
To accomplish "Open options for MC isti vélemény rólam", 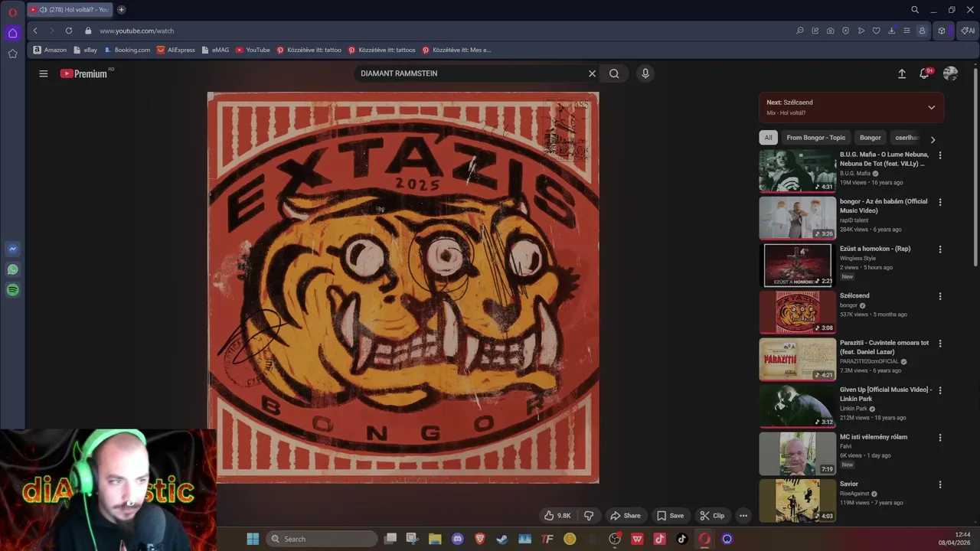I will click(940, 438).
